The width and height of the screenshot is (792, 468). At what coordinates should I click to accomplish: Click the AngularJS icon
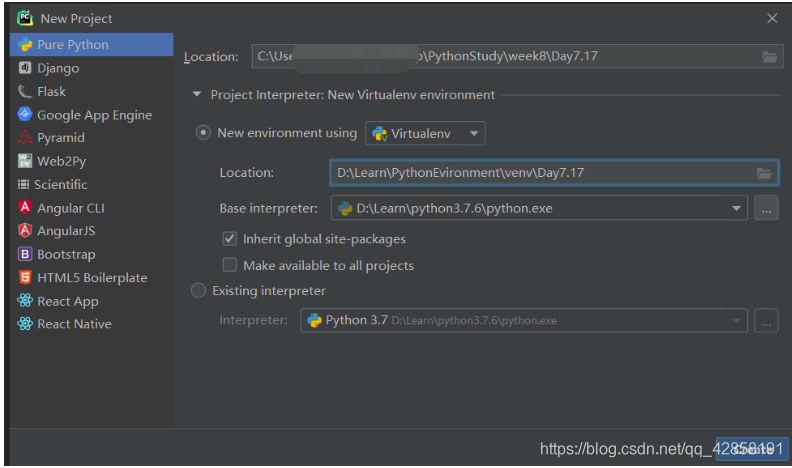point(25,230)
